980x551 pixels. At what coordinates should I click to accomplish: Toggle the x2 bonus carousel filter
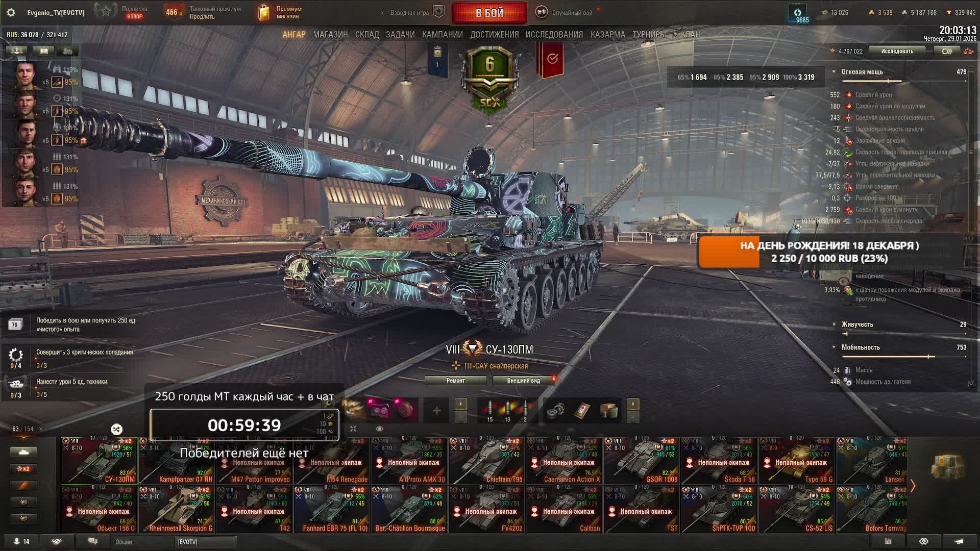point(23,469)
